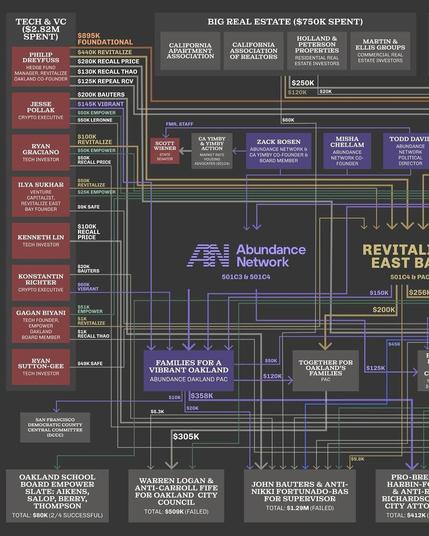This screenshot has height=536, width=429.
Task: Click the Kenneth Lin tech investor box
Action: [x=41, y=241]
